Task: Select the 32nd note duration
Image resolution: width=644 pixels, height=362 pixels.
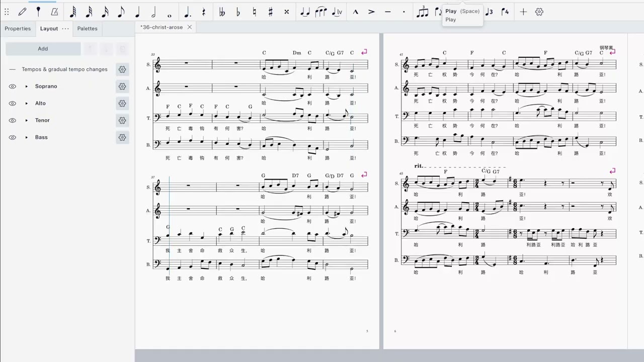Action: pos(89,12)
